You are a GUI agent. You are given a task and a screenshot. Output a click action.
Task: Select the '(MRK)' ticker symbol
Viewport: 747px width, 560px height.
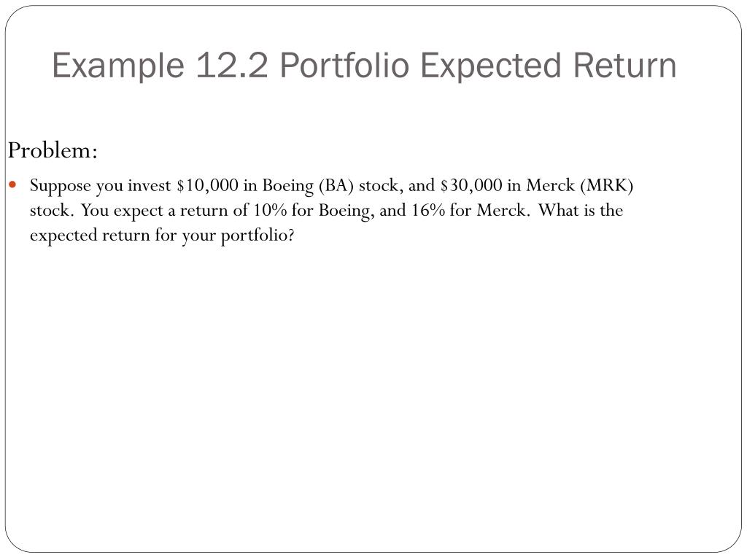point(607,186)
